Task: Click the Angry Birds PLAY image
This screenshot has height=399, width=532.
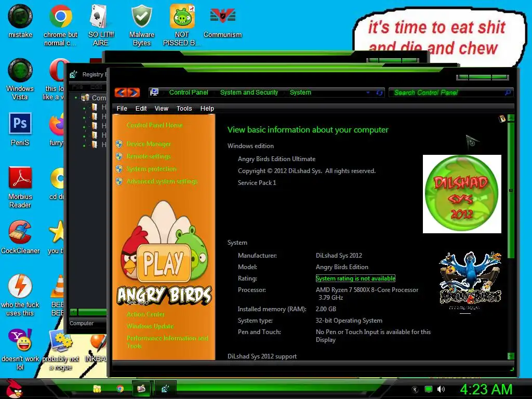Action: [164, 253]
